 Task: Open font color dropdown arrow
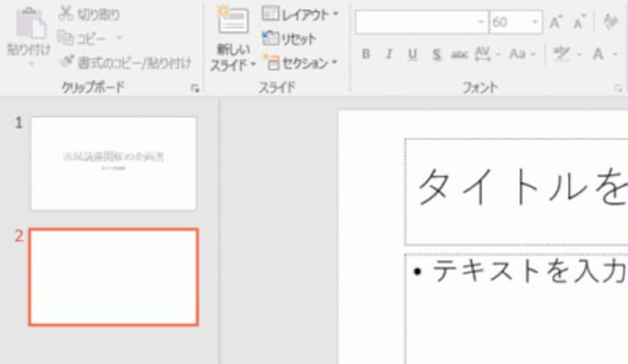615,54
